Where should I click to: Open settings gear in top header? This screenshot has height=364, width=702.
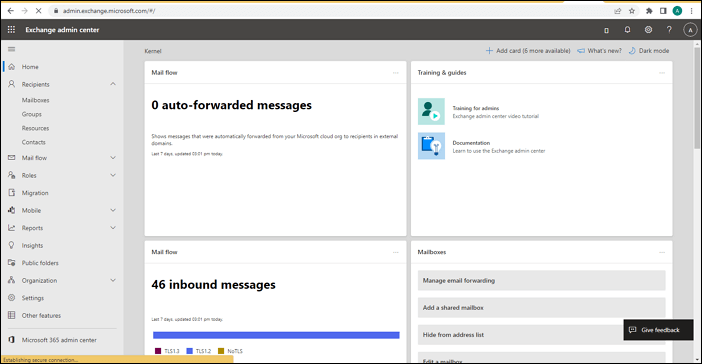(x=648, y=30)
